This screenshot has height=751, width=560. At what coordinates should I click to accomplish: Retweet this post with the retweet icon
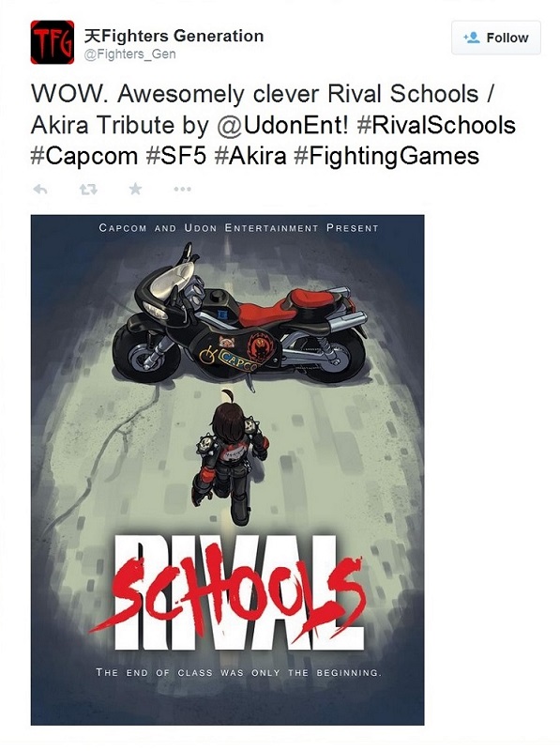coord(88,190)
